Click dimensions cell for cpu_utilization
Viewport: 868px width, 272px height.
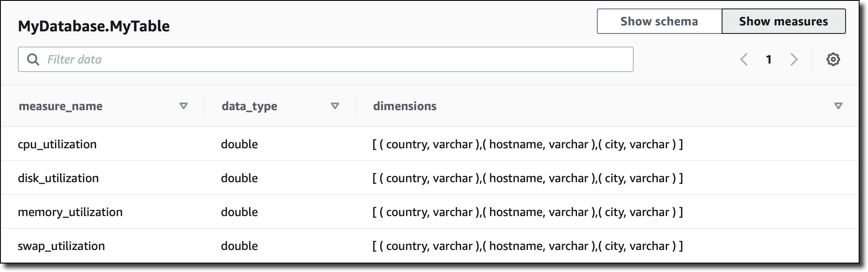[527, 144]
